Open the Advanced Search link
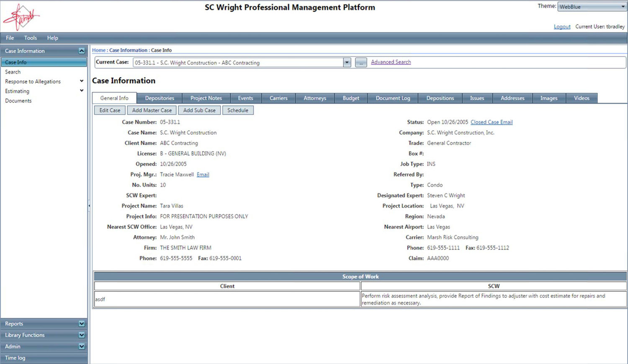The width and height of the screenshot is (628, 364). [x=391, y=62]
